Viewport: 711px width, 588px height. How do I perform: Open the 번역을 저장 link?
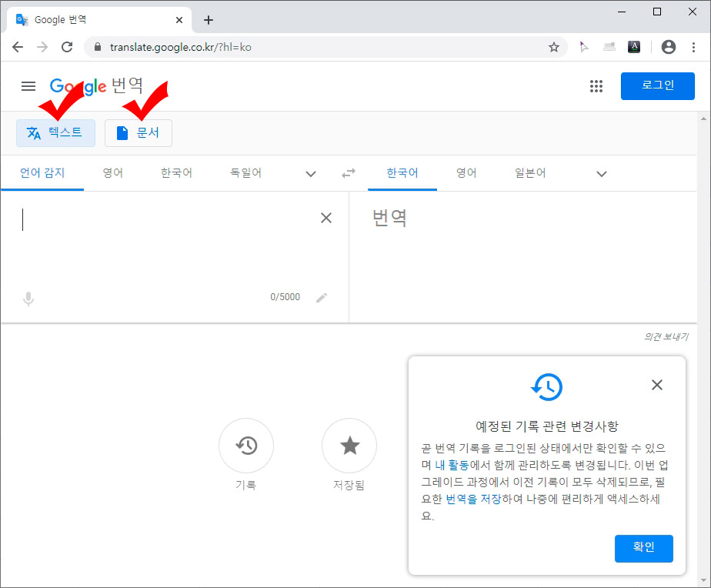(473, 499)
